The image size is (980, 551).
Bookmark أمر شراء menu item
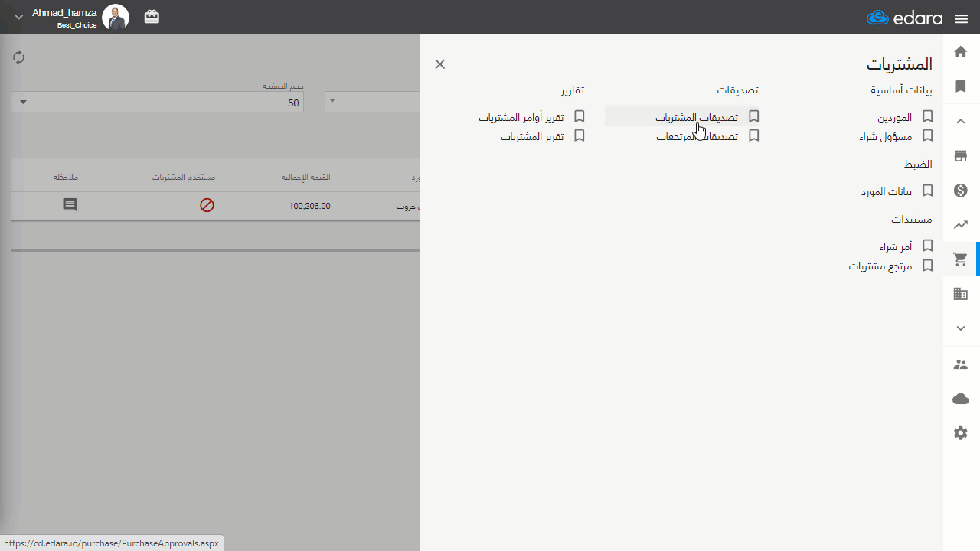(x=928, y=246)
